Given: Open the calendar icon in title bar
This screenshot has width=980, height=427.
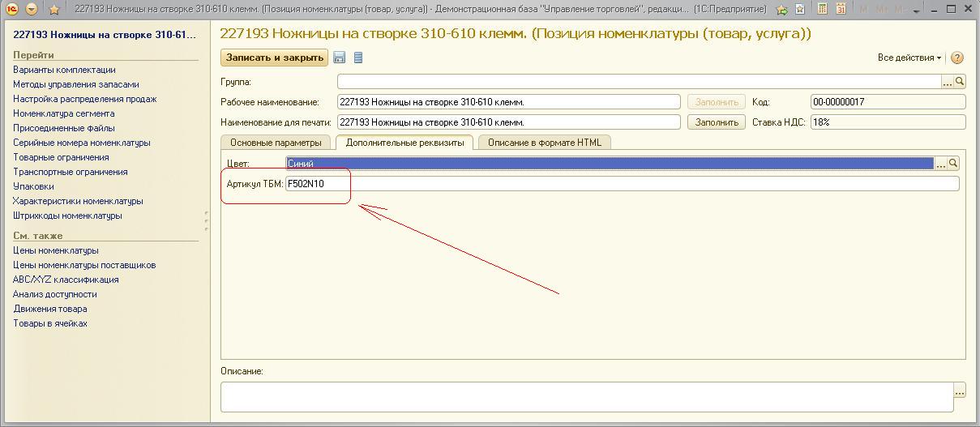Looking at the screenshot, I should (x=841, y=9).
